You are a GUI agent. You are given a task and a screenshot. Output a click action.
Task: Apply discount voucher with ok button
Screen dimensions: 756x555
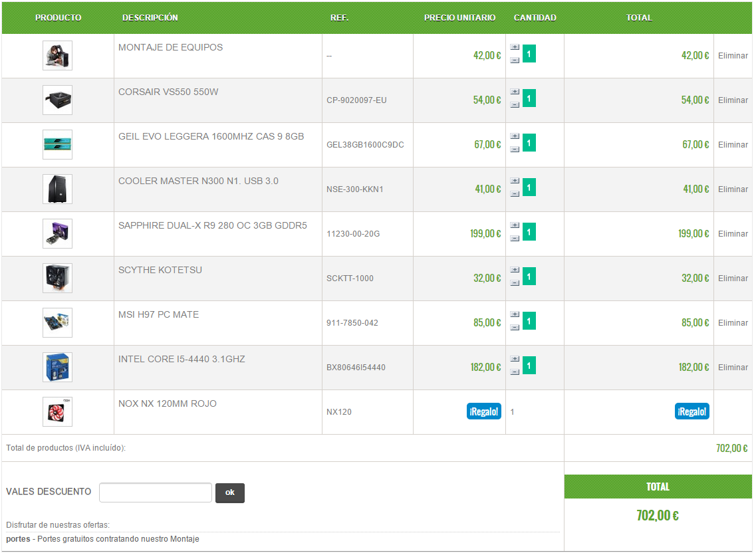click(x=230, y=493)
